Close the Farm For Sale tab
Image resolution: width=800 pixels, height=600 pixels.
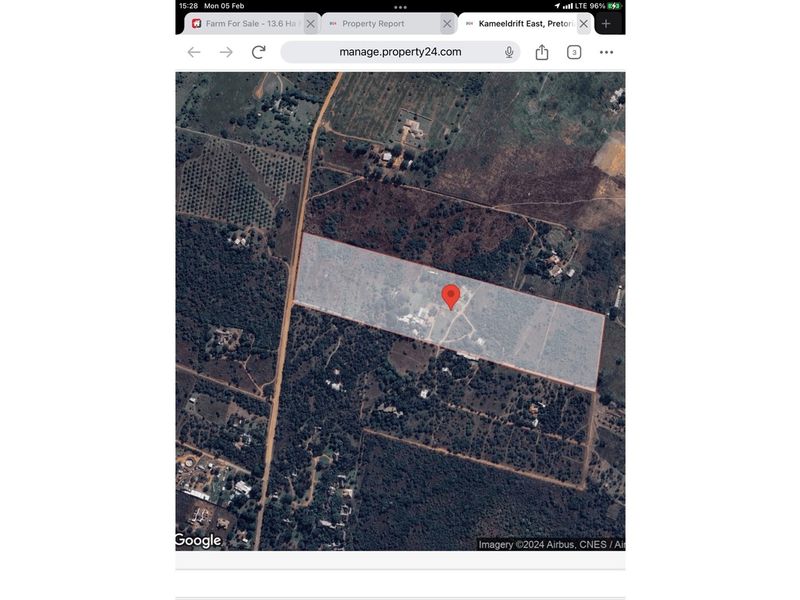(310, 23)
